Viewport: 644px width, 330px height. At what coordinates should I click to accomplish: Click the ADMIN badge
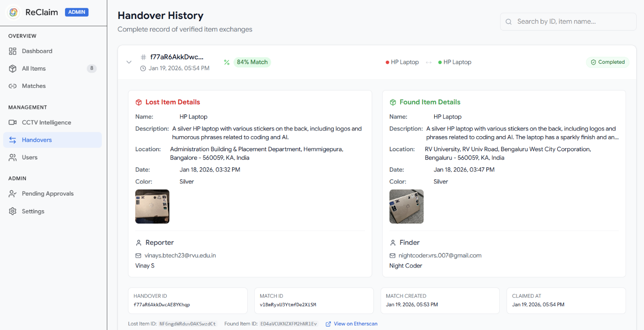77,12
